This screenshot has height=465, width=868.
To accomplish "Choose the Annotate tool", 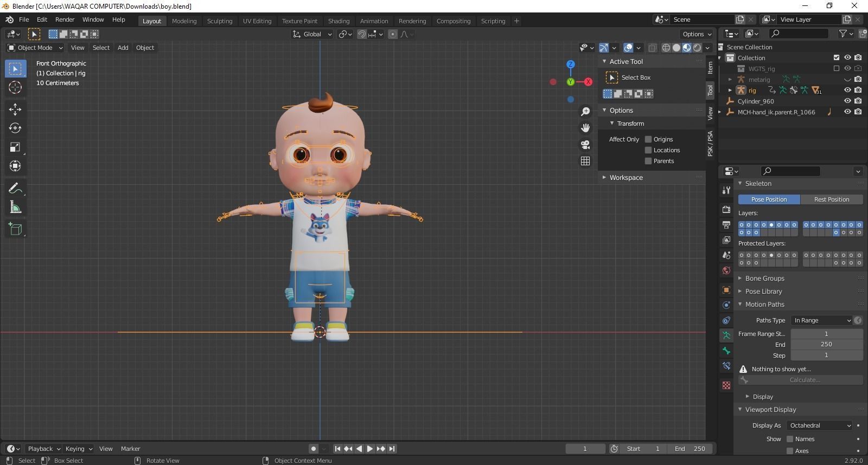I will (x=15, y=188).
